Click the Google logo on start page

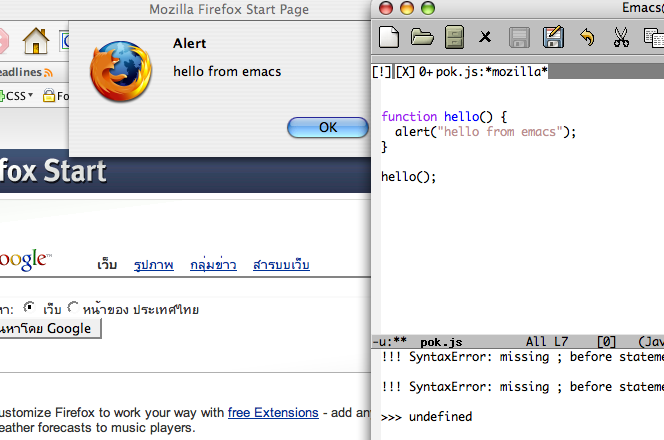(x=25, y=259)
